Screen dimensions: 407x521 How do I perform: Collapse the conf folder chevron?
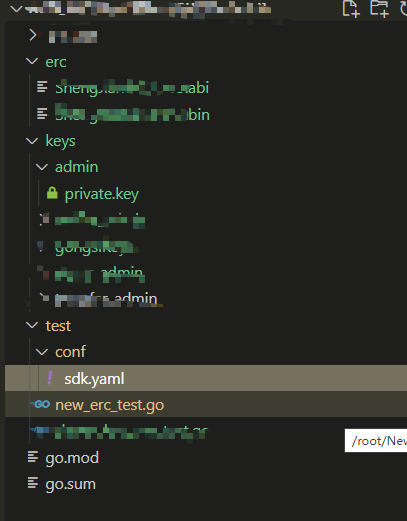42,352
